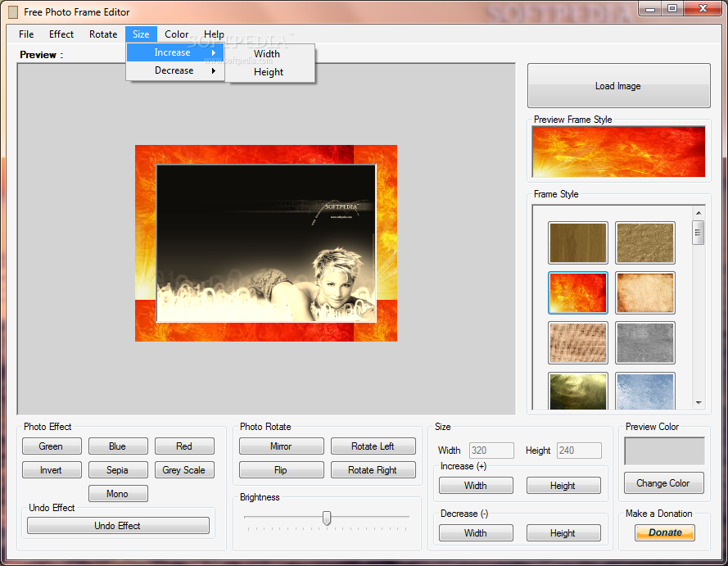Image resolution: width=728 pixels, height=566 pixels.
Task: Close the Free Photo Frame Editor window
Action: point(703,9)
